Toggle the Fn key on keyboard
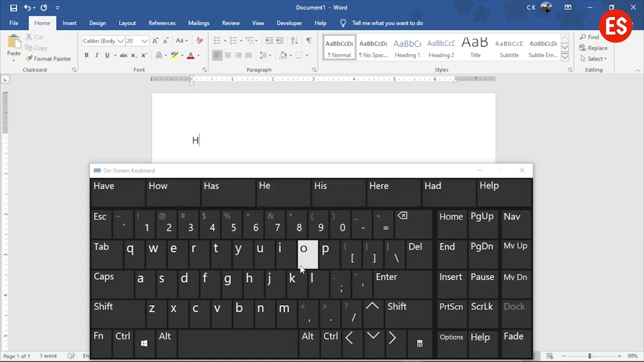Screen dimensions: 644x362 point(101,343)
